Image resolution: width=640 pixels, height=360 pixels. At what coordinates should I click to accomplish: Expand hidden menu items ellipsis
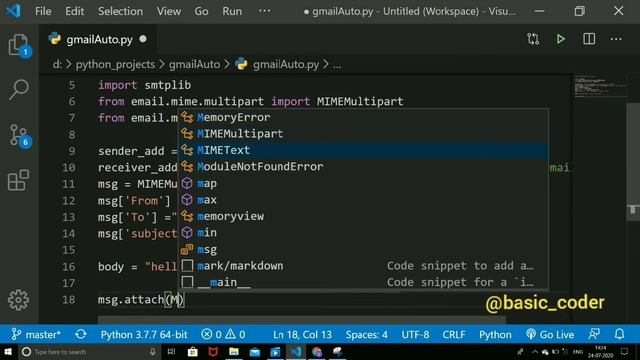pyautogui.click(x=264, y=11)
